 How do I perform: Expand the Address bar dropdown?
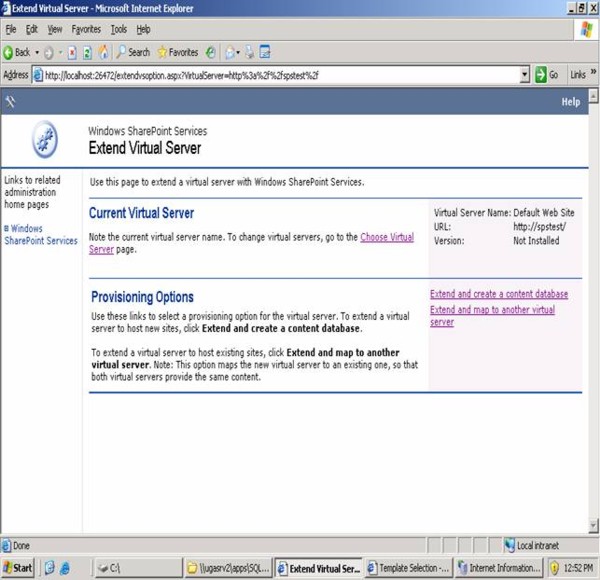(x=525, y=75)
